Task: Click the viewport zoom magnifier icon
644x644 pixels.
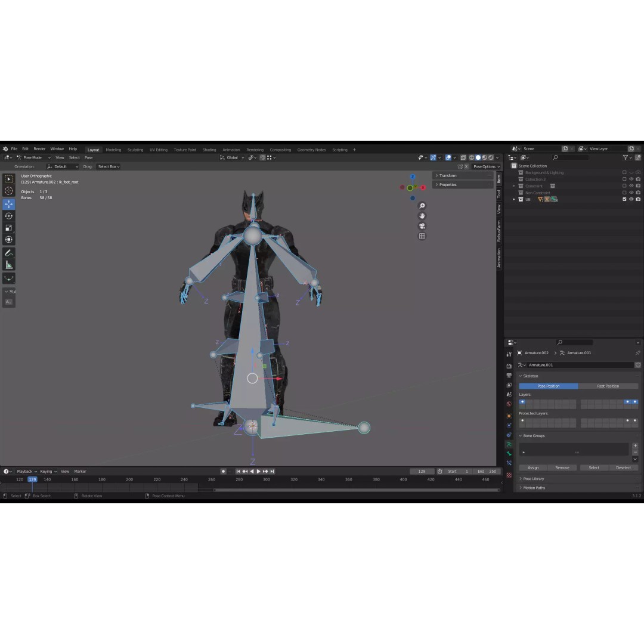Action: (422, 206)
